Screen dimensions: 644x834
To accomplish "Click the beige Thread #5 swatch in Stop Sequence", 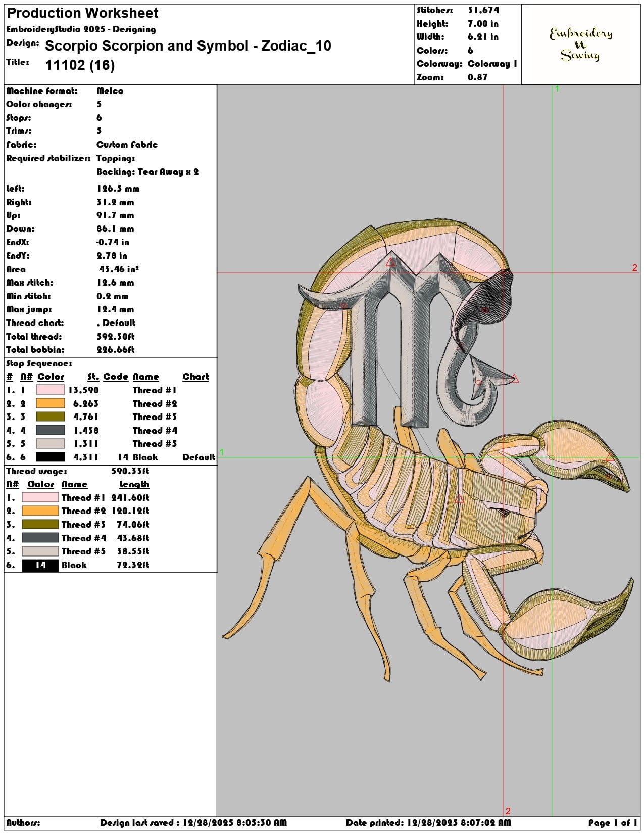I will [x=50, y=443].
